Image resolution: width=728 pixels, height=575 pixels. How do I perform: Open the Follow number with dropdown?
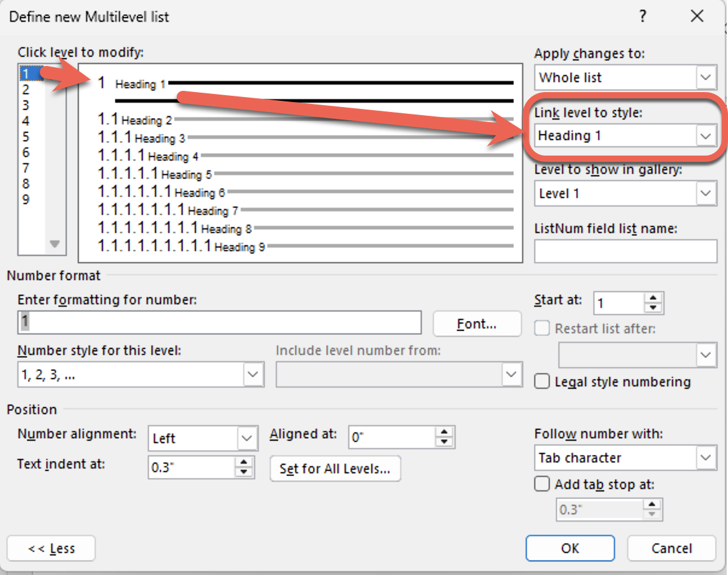pyautogui.click(x=705, y=458)
